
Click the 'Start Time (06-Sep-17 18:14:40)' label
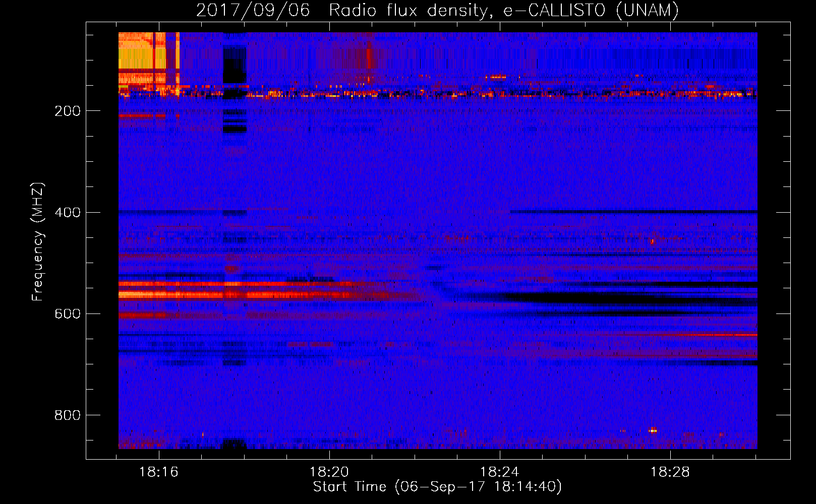pyautogui.click(x=437, y=487)
